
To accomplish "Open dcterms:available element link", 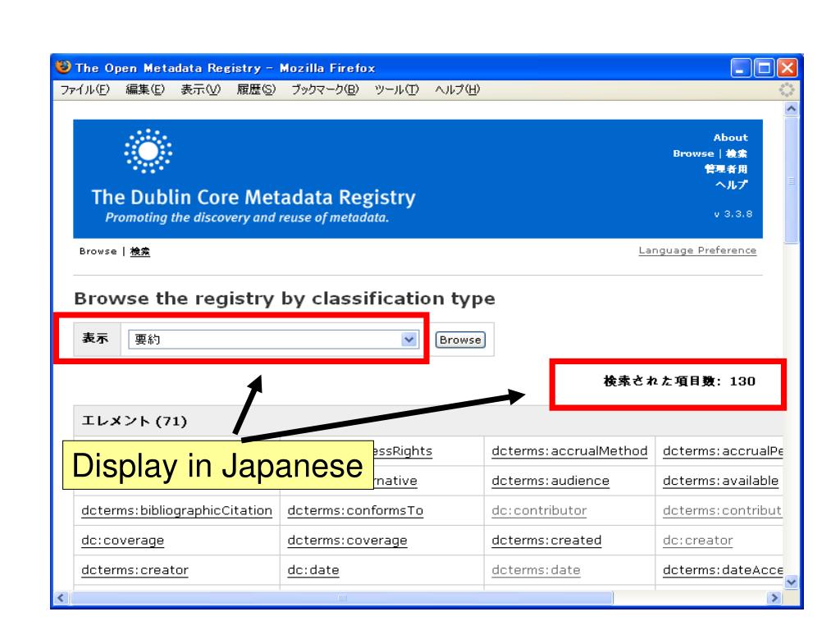I will point(720,481).
